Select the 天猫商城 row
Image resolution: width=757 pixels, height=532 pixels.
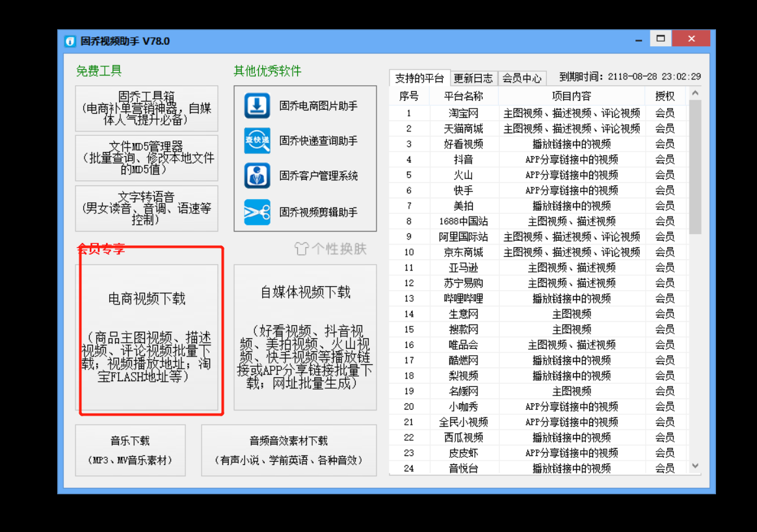(x=538, y=128)
